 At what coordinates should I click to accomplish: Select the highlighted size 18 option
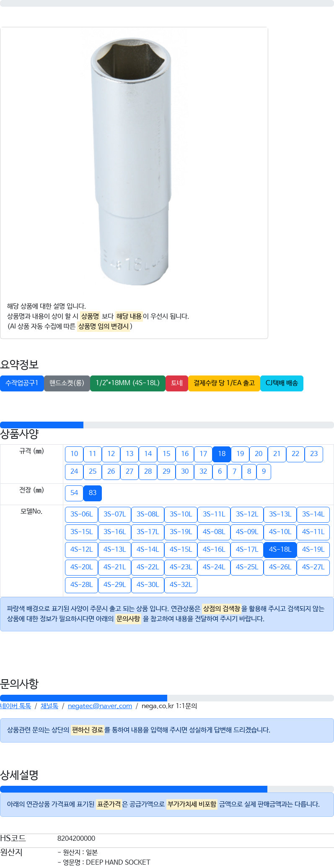222,454
